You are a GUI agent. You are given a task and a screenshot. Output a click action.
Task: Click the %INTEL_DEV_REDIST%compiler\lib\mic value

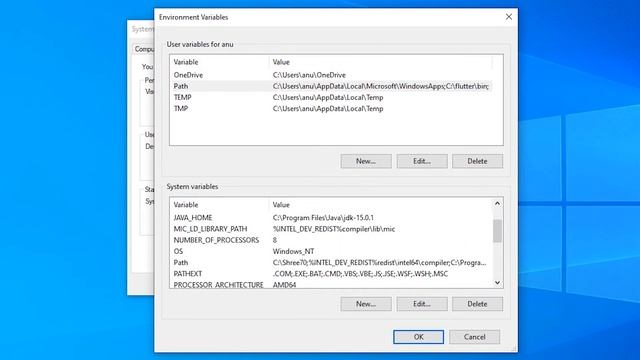click(334, 229)
